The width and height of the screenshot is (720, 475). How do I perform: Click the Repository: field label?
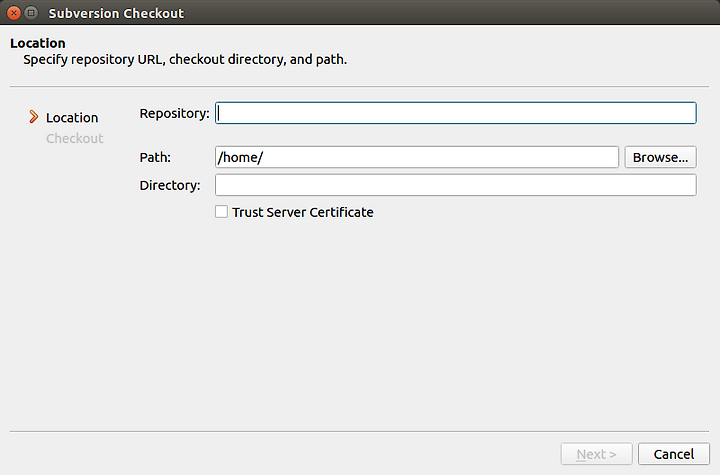174,113
